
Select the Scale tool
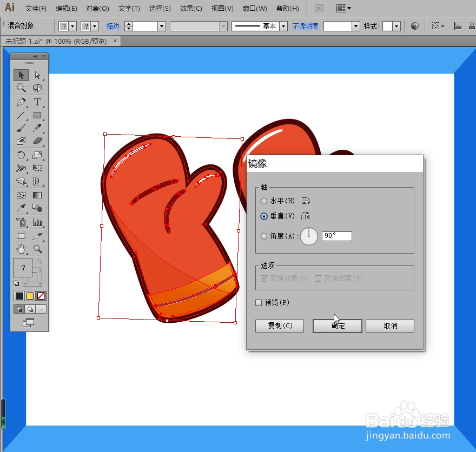[37, 155]
